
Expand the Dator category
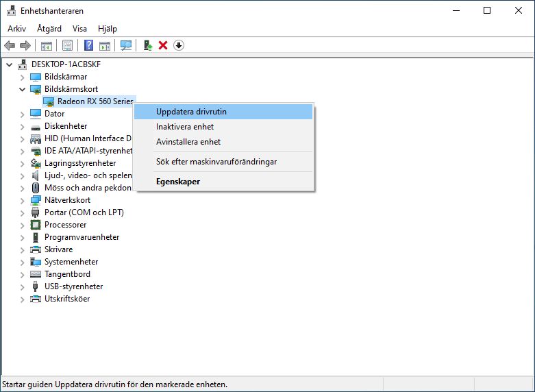pos(23,114)
